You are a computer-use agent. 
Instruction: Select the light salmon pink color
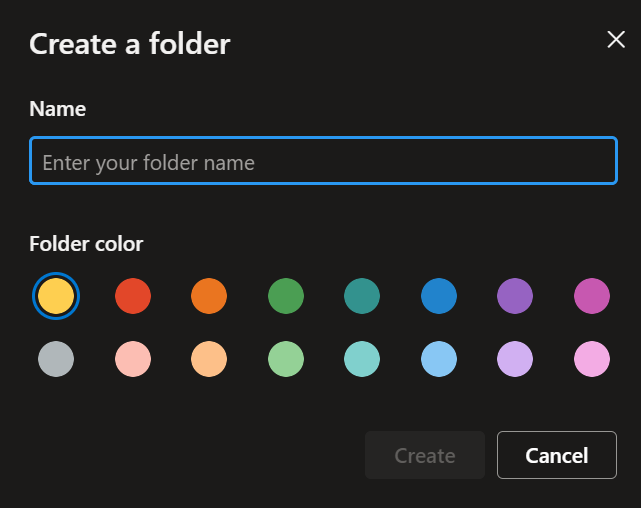pos(133,358)
